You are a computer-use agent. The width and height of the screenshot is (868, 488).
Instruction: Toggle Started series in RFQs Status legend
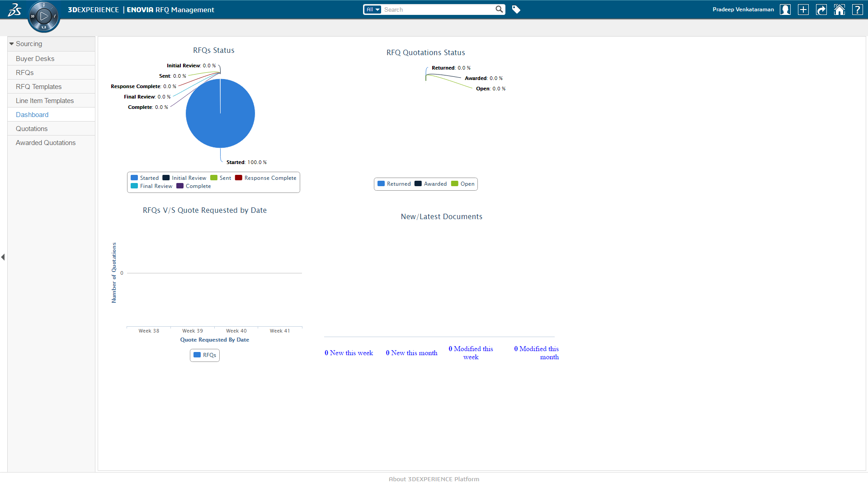click(145, 178)
